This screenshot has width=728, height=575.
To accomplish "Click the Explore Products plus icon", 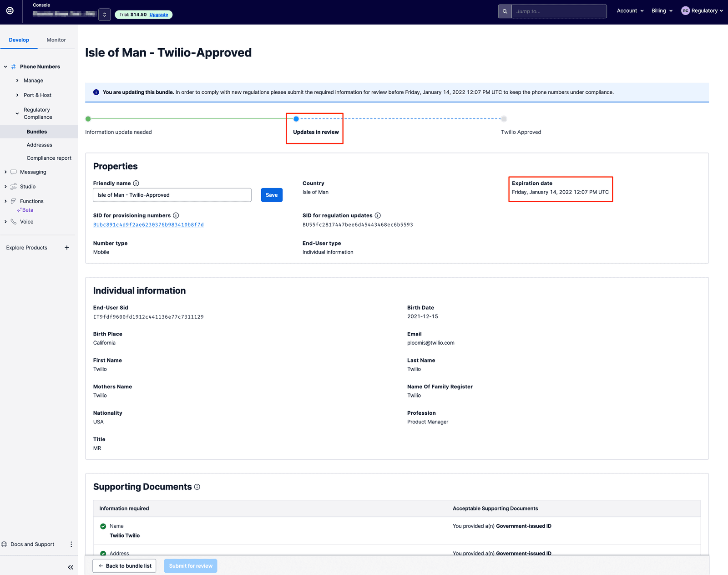I will point(67,247).
